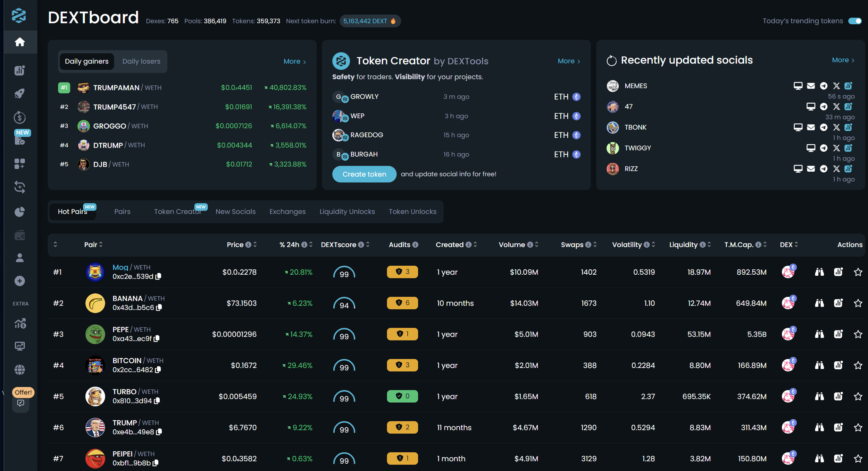The image size is (868, 471).
Task: Click the Create token button
Action: (364, 174)
